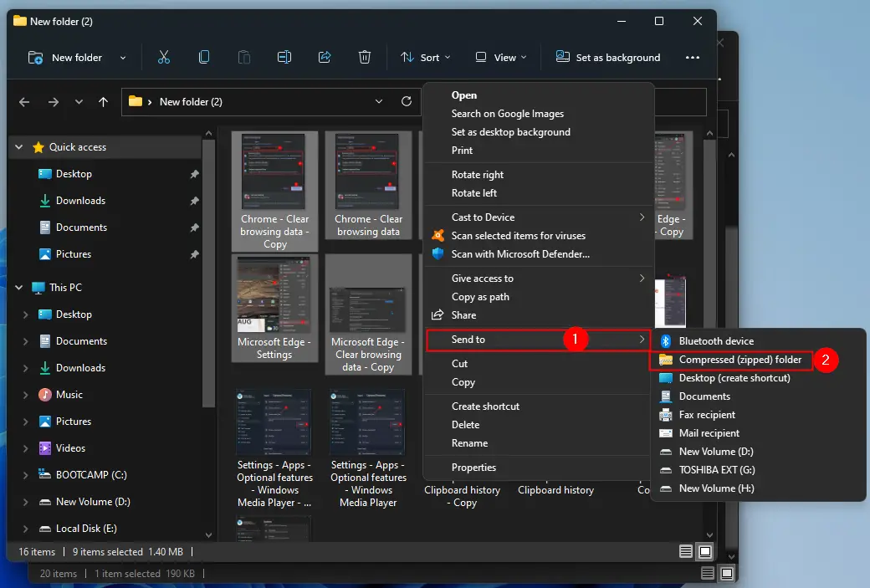Screen dimensions: 870x588
Task: Click the Delete trash icon in toolbar
Action: point(365,57)
